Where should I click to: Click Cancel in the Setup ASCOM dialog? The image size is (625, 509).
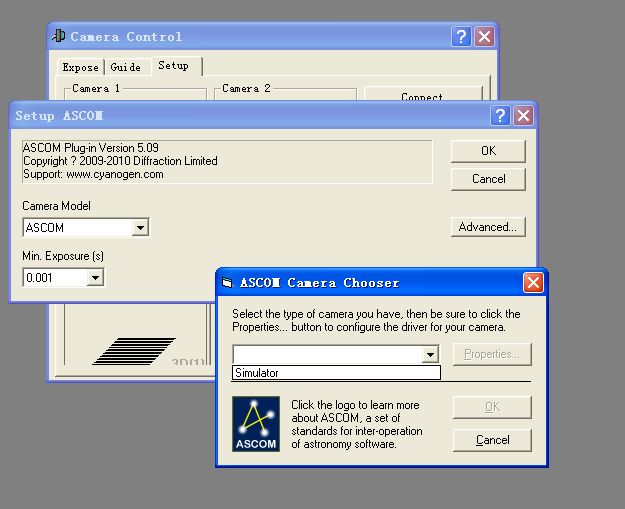488,179
